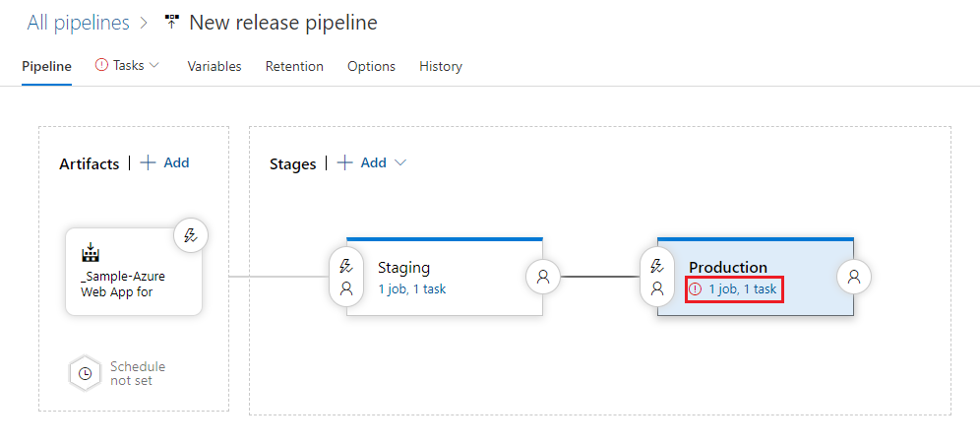Click the artifact continuous deployment trigger lightning icon
The image size is (980, 446).
tap(191, 235)
